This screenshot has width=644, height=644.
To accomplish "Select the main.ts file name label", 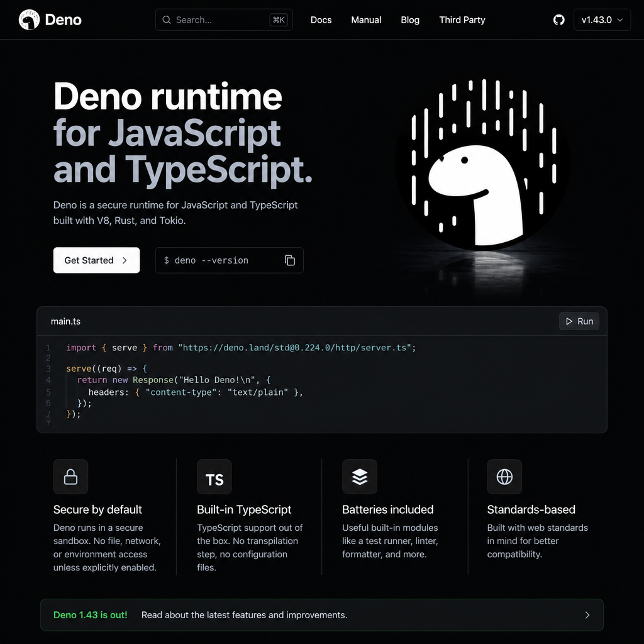I will pyautogui.click(x=65, y=321).
